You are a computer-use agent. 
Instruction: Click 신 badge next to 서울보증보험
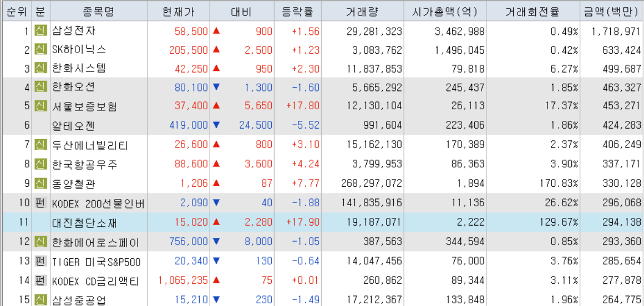pyautogui.click(x=41, y=106)
